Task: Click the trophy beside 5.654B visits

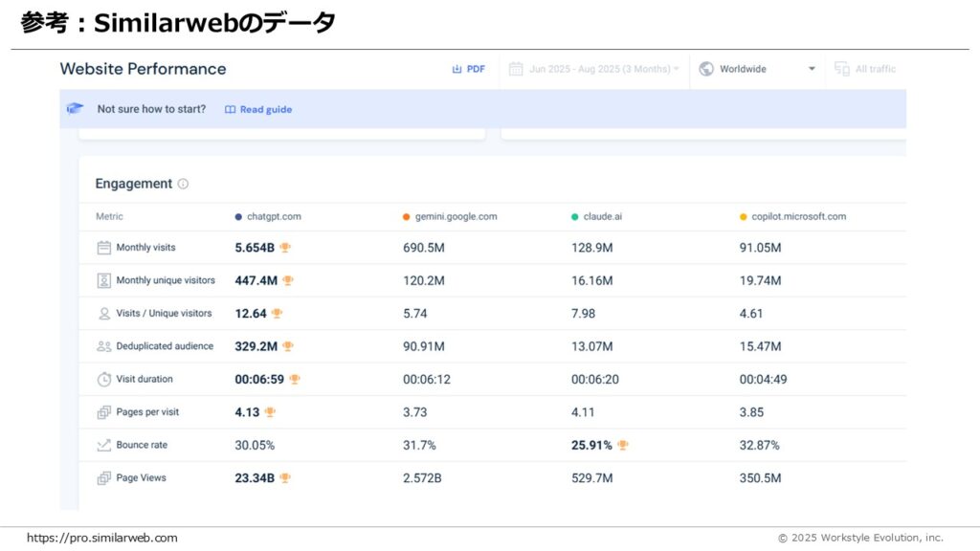Action: tap(285, 248)
